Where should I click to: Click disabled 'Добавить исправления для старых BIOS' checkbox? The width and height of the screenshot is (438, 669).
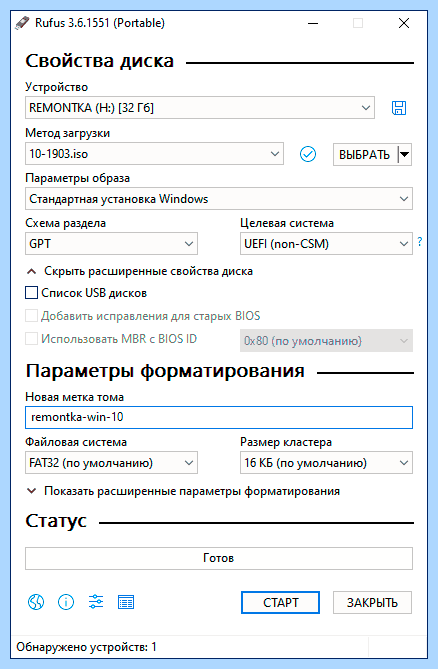coord(32,316)
